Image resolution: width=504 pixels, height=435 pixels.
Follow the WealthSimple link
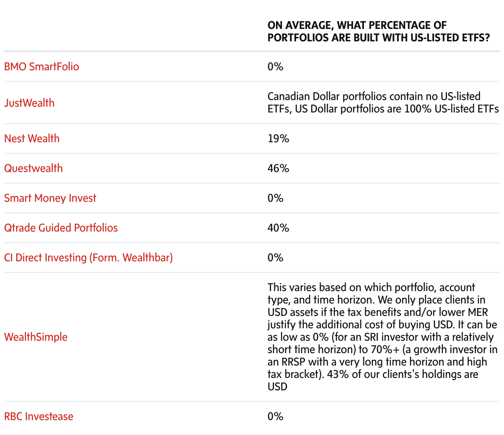36,337
